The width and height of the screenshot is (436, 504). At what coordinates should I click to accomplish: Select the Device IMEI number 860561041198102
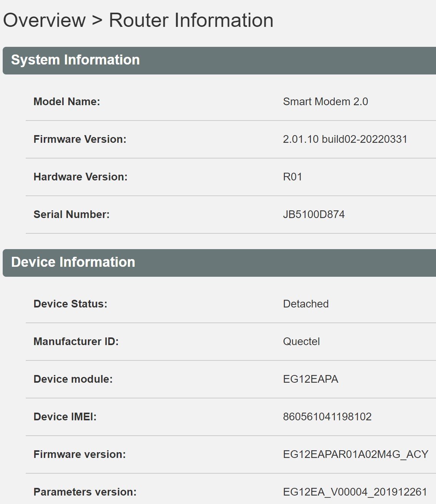327,417
